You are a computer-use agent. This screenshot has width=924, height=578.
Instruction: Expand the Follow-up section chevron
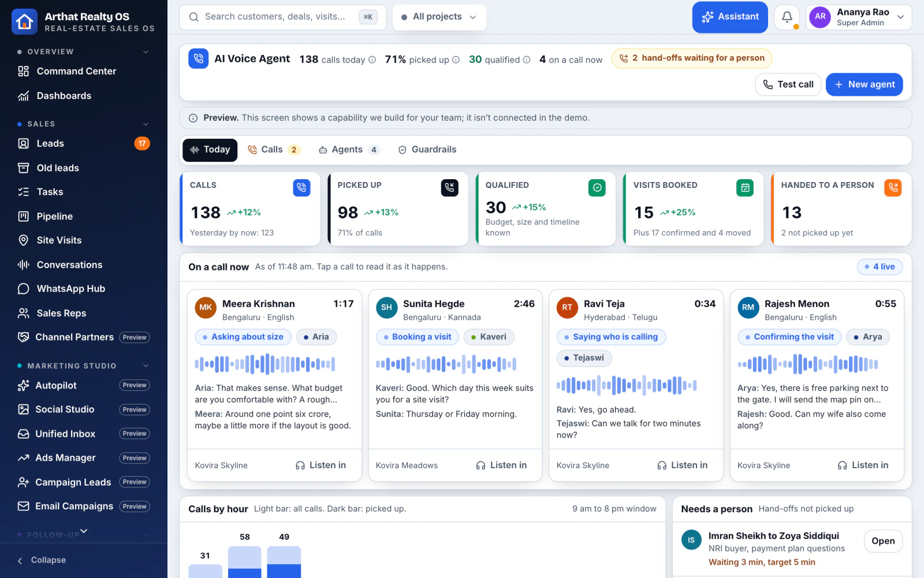click(x=146, y=535)
